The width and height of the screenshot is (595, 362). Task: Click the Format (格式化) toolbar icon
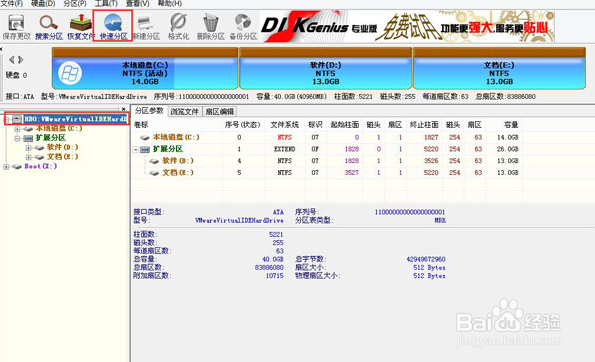point(178,27)
